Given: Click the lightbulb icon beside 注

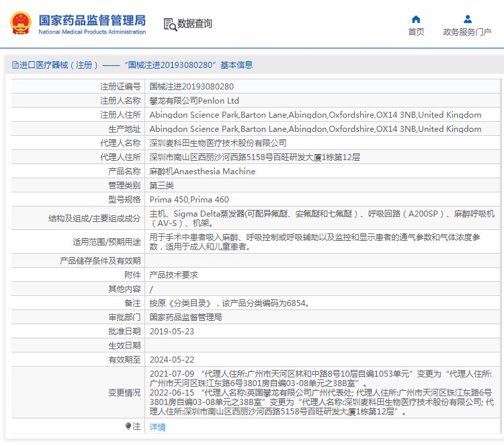Looking at the screenshot, I should (x=128, y=426).
